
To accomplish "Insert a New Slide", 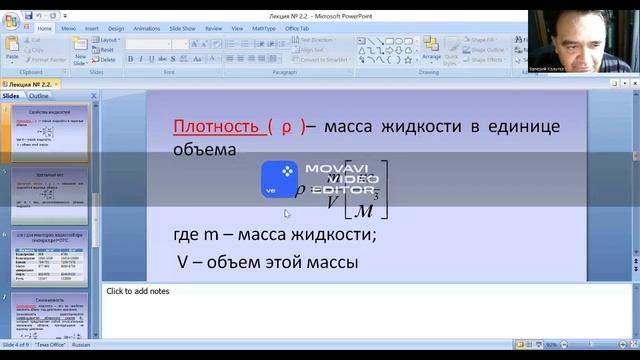I will pyautogui.click(x=80, y=51).
